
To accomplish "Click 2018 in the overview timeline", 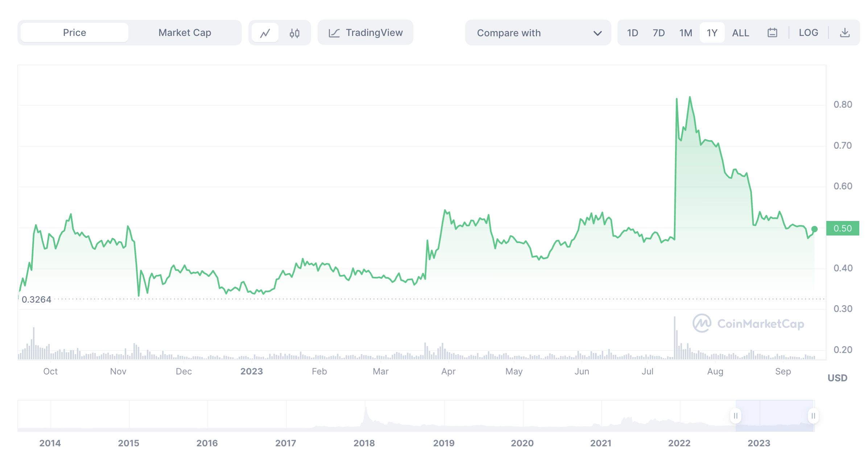I will point(364,443).
